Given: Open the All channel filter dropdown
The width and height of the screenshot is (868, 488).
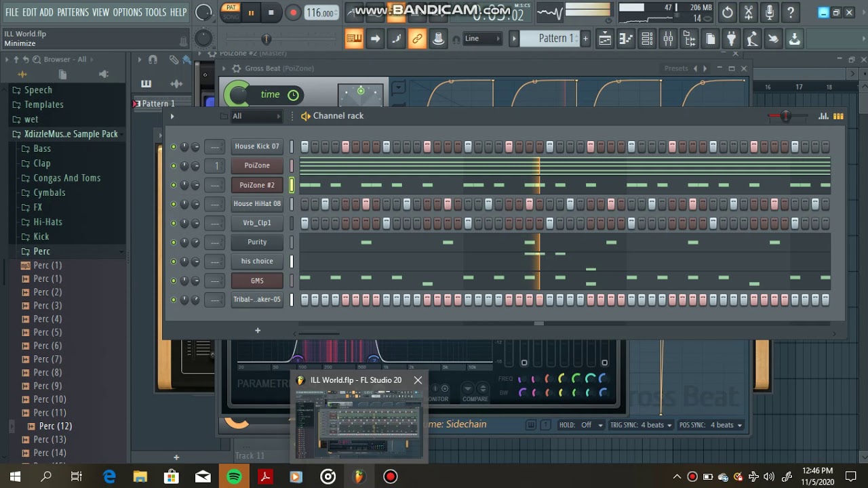Looking at the screenshot, I should point(256,116).
